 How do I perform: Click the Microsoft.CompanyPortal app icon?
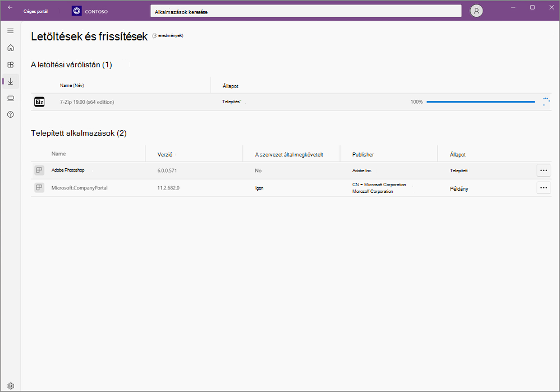39,187
